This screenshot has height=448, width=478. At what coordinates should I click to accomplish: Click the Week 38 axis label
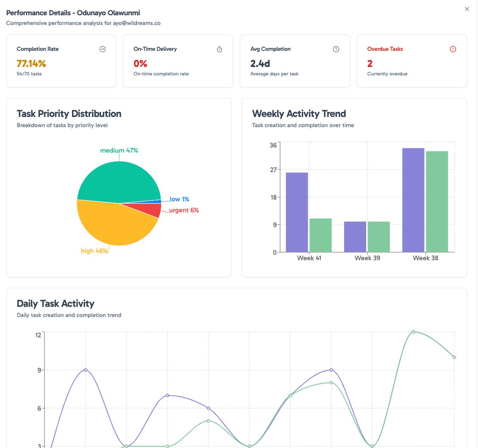pyautogui.click(x=425, y=258)
